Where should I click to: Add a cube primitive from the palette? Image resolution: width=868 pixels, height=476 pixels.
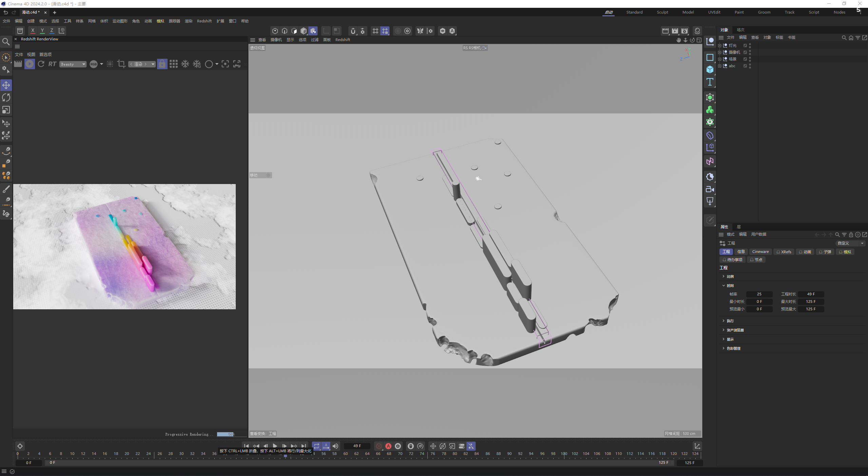coord(710,70)
